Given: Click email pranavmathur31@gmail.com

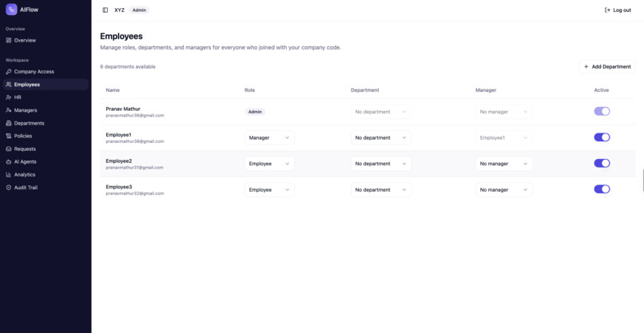Looking at the screenshot, I should pos(135,168).
